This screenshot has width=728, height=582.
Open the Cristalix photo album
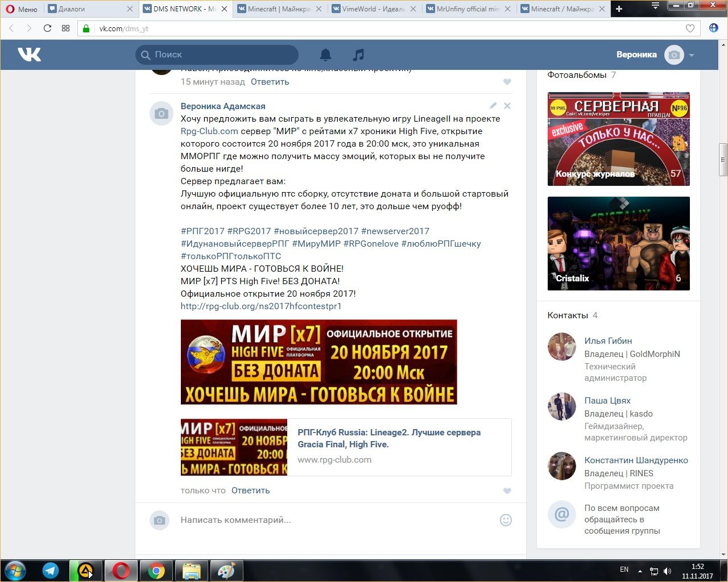coord(619,243)
